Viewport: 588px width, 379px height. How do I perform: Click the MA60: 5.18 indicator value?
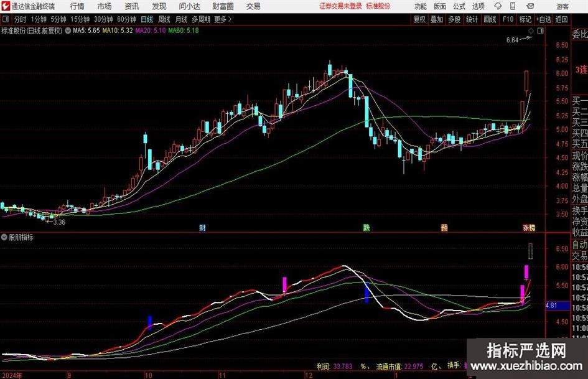[x=184, y=30]
